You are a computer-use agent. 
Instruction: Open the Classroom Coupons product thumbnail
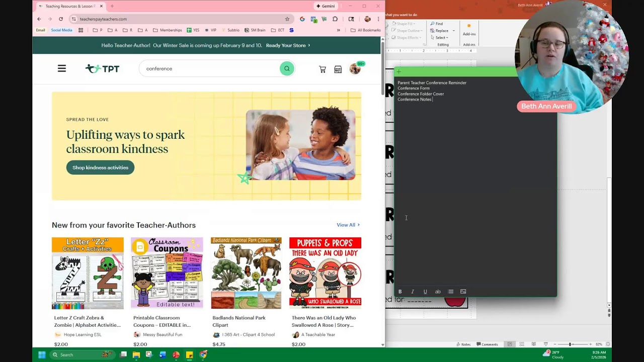pos(167,273)
